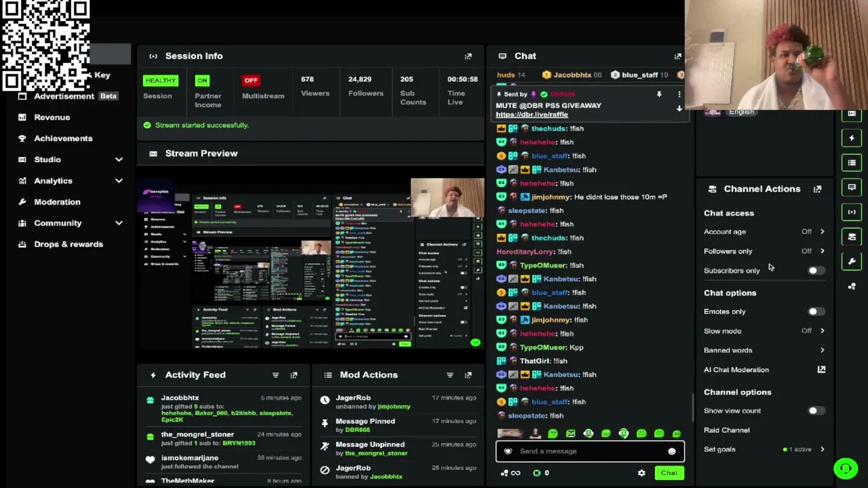Open dbr.live/raffle link in pinned message
The height and width of the screenshot is (488, 868).
tap(532, 115)
